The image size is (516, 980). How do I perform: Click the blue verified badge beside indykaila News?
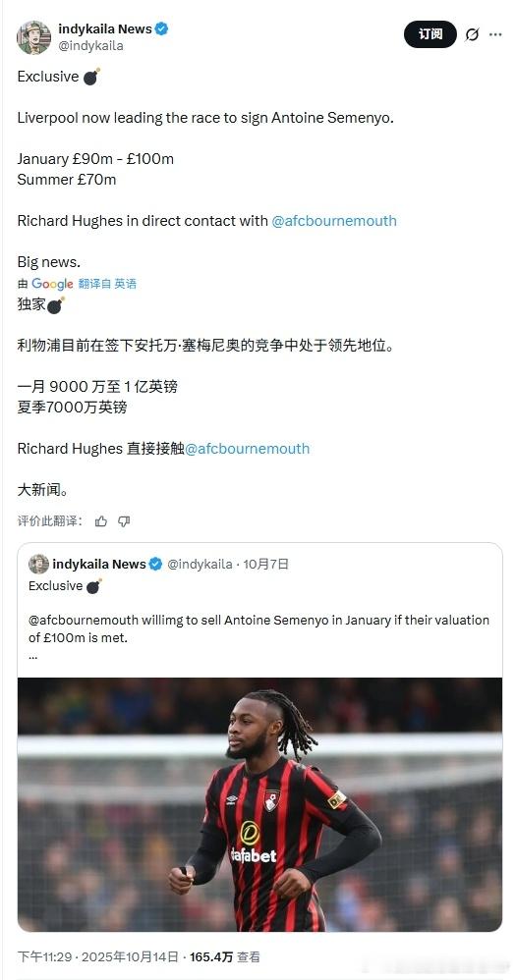pos(161,28)
